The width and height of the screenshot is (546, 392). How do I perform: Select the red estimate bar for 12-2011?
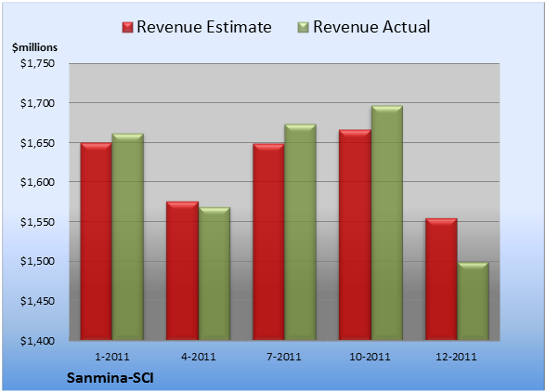[441, 279]
